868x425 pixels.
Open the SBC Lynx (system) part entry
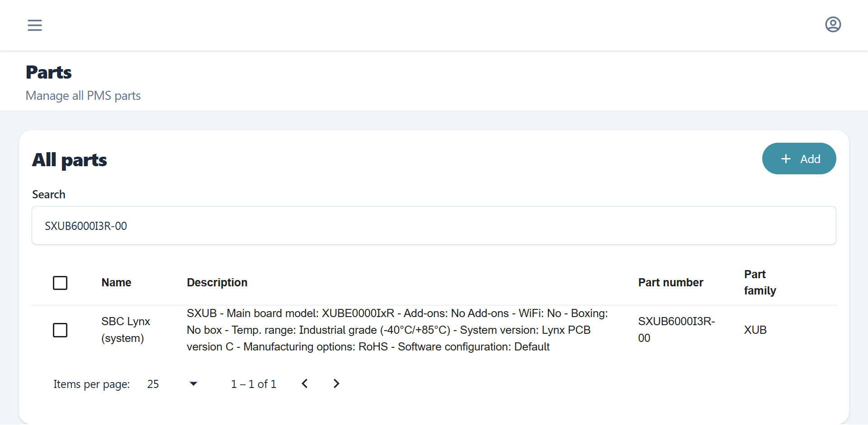(125, 330)
